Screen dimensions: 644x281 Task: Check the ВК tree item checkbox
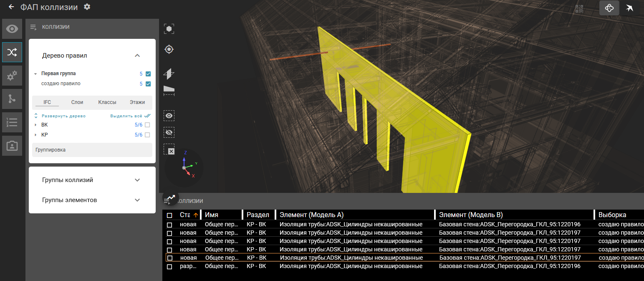147,125
